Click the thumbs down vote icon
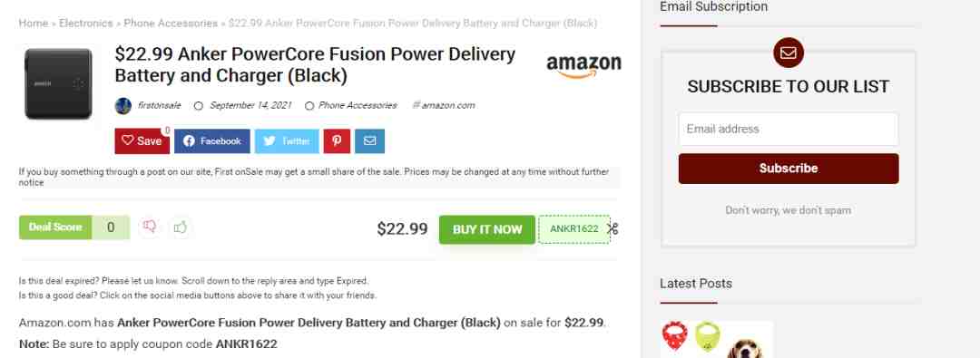Viewport: 980px width, 358px height. [x=150, y=227]
